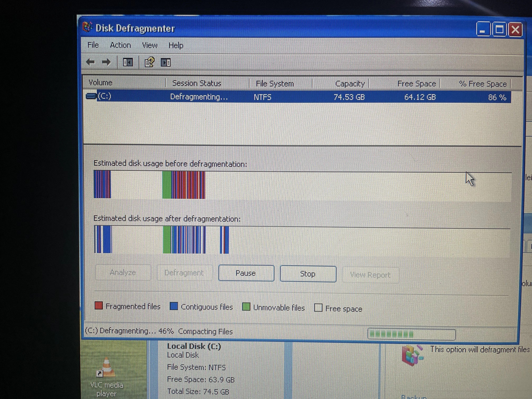This screenshot has height=399, width=532.
Task: Stop the defragmentation
Action: [308, 274]
